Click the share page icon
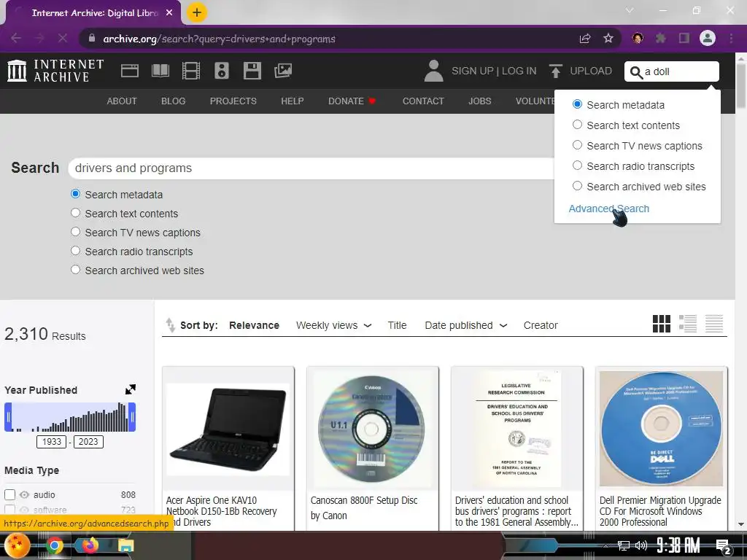The width and height of the screenshot is (747, 560). (585, 39)
